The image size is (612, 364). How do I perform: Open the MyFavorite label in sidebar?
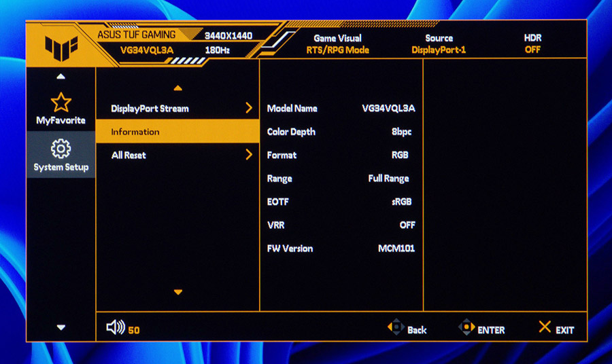tap(61, 120)
